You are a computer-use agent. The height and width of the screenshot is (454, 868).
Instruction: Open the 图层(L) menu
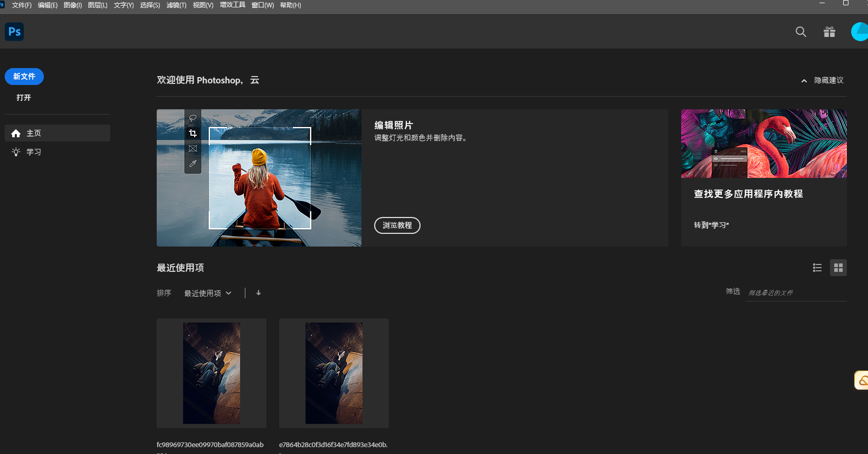click(98, 5)
